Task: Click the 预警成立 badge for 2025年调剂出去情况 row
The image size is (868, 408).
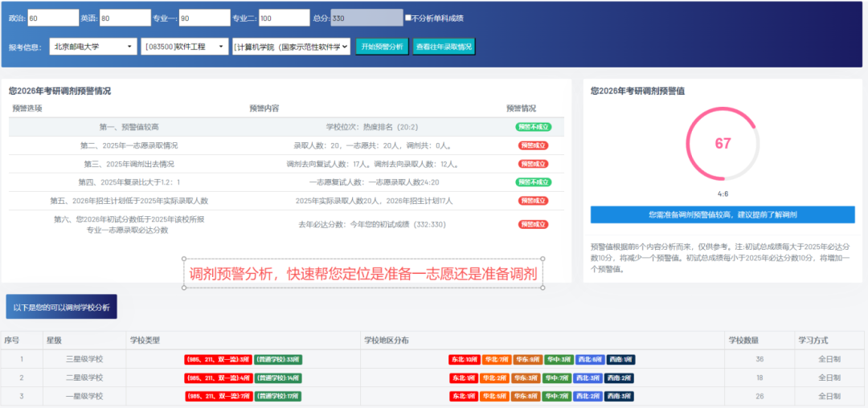Action: click(534, 164)
